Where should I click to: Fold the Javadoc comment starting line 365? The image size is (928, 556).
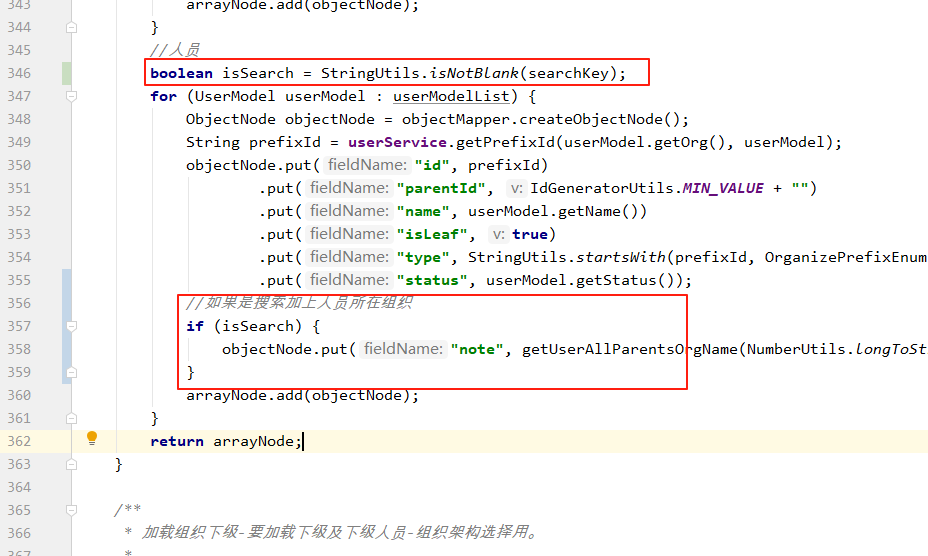coord(72,510)
